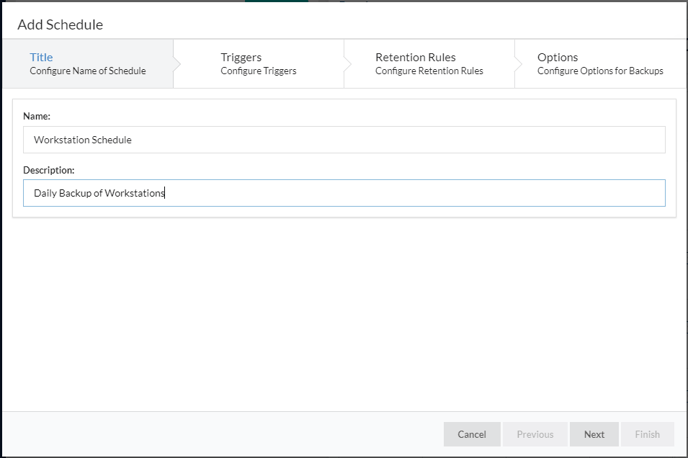Click the disabled Previous button

[x=535, y=434]
